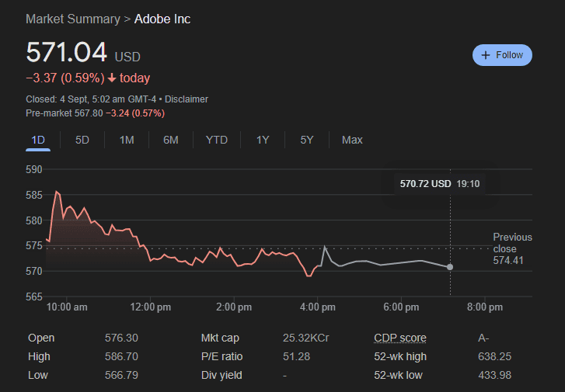Click the −3.37 (0.59%) change text

click(x=65, y=78)
